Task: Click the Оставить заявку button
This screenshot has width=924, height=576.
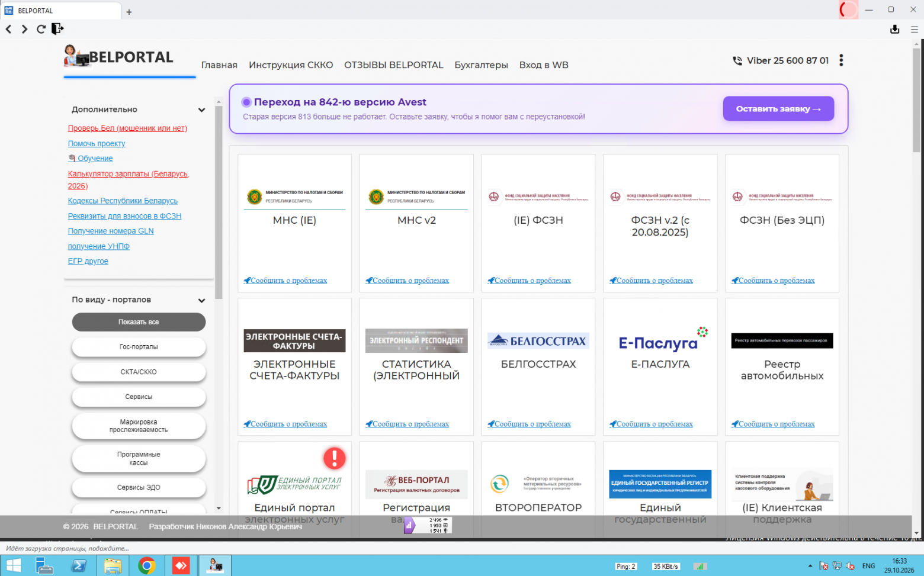Action: 778,109
